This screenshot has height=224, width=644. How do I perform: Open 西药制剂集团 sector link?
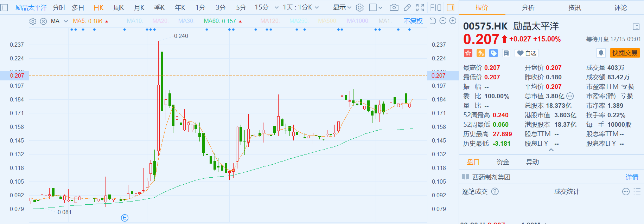491,177
